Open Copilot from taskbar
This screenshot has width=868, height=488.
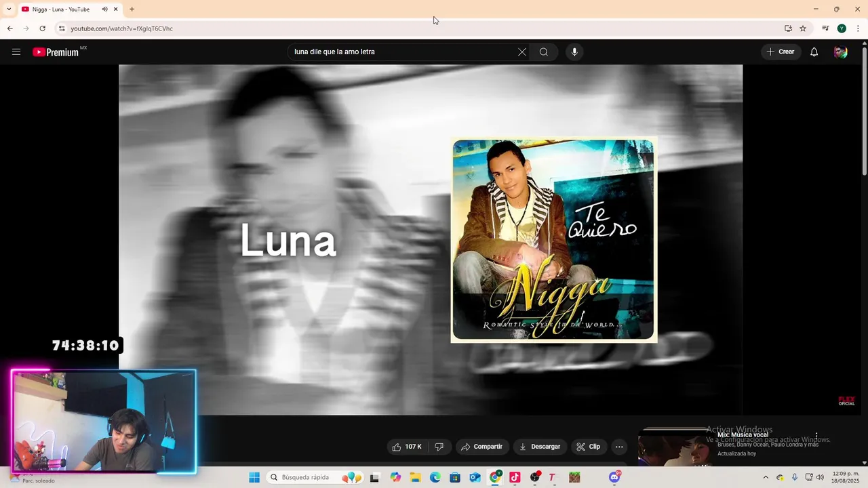[x=395, y=477]
